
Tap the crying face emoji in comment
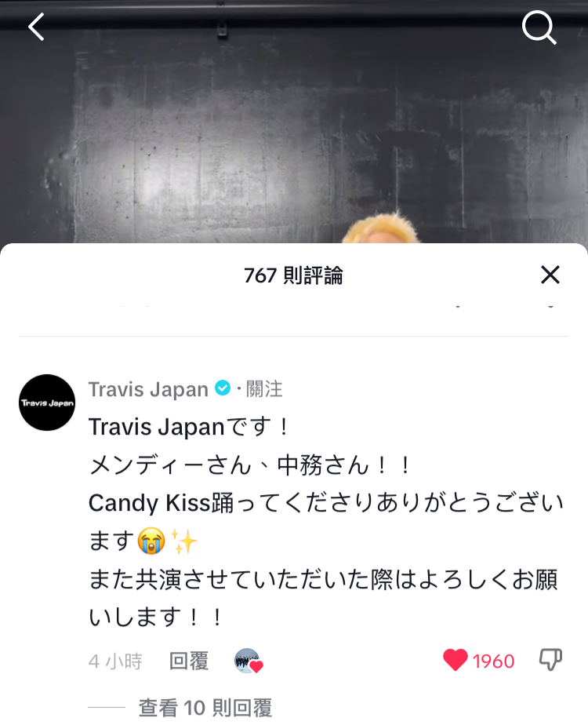pos(151,541)
